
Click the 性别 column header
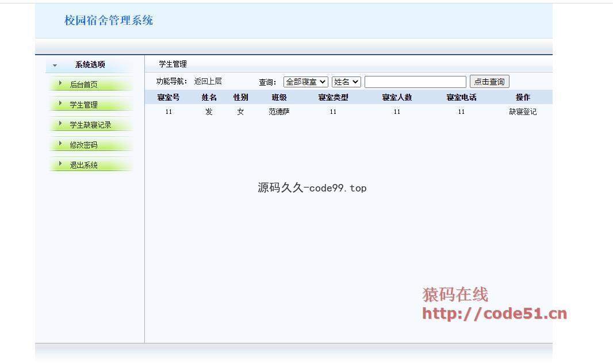(x=240, y=98)
